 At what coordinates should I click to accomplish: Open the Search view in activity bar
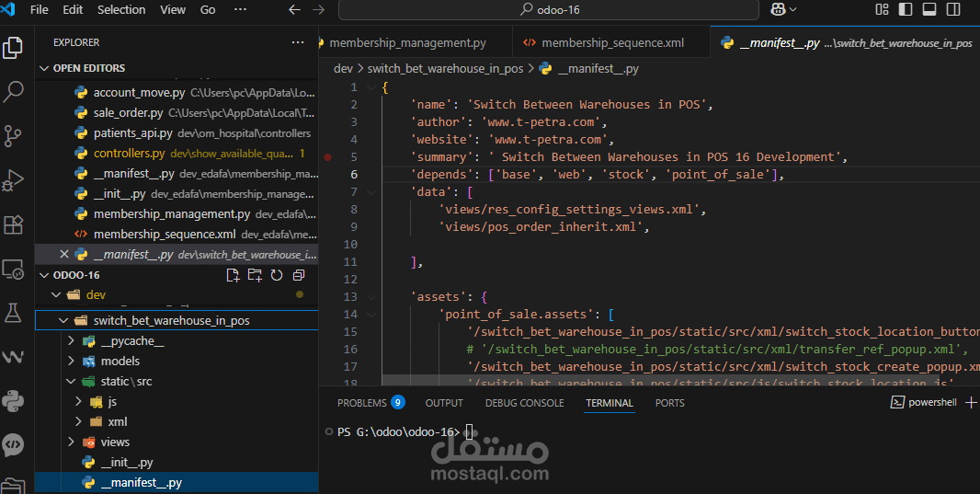click(x=13, y=92)
